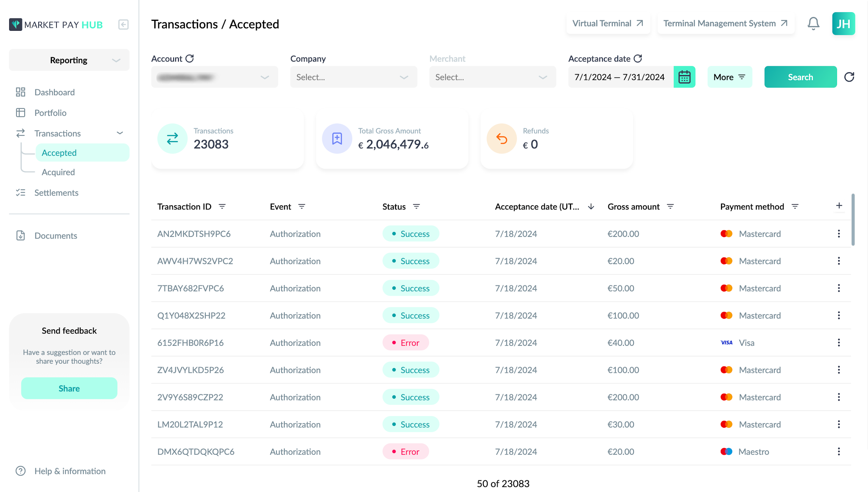This screenshot has width=868, height=492.
Task: Click the Maestro payment method cell
Action: pyautogui.click(x=745, y=452)
